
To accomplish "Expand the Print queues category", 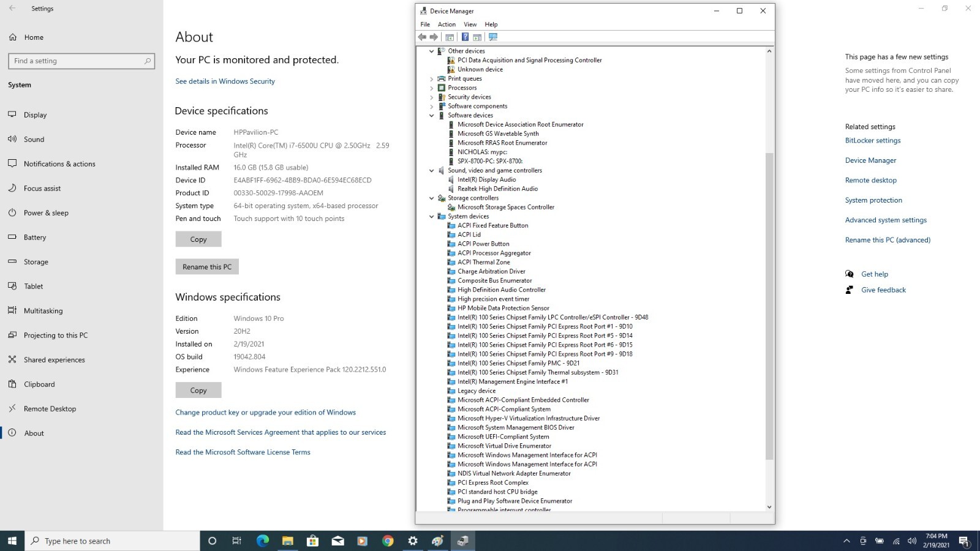I will tap(431, 78).
